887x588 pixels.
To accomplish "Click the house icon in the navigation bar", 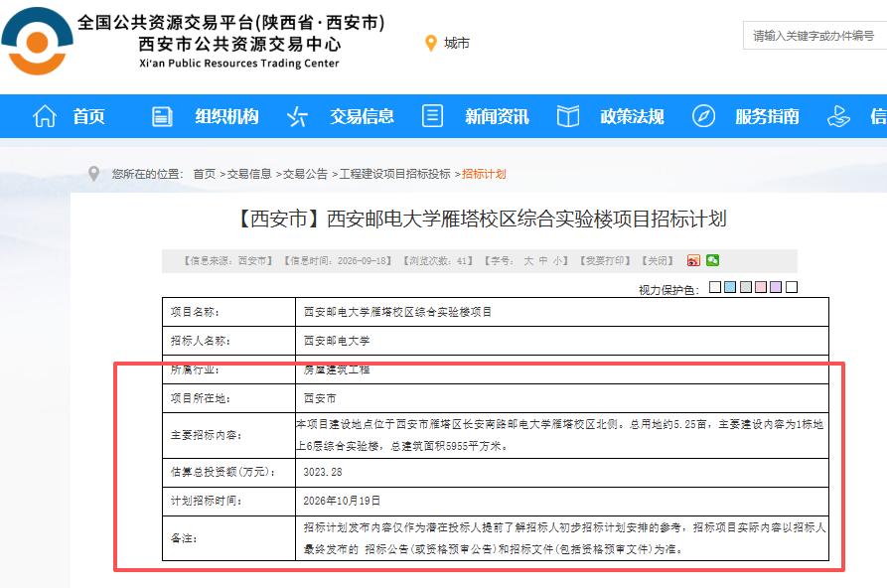I will tap(45, 116).
